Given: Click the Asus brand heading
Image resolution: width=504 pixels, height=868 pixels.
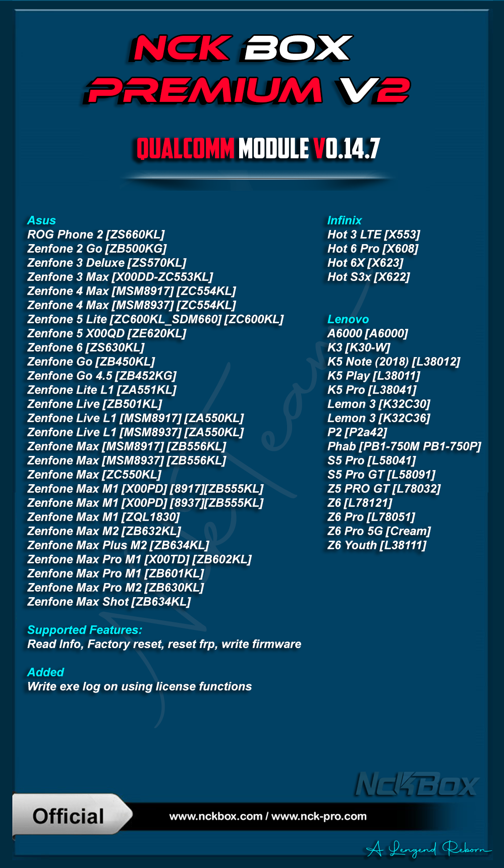Looking at the screenshot, I should point(41,220).
